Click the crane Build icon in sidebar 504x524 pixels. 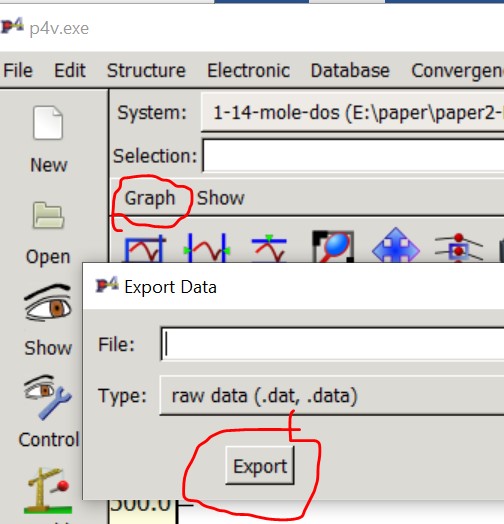pos(48,491)
